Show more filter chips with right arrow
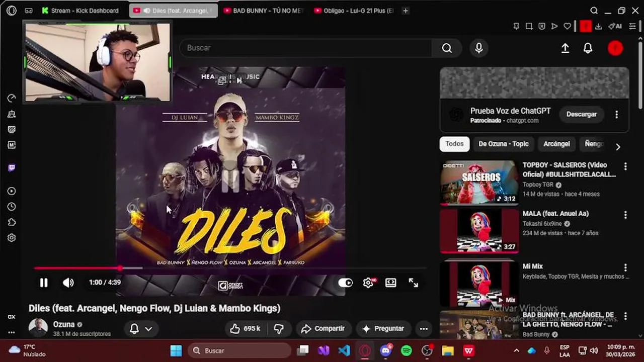644x362 pixels. (618, 147)
